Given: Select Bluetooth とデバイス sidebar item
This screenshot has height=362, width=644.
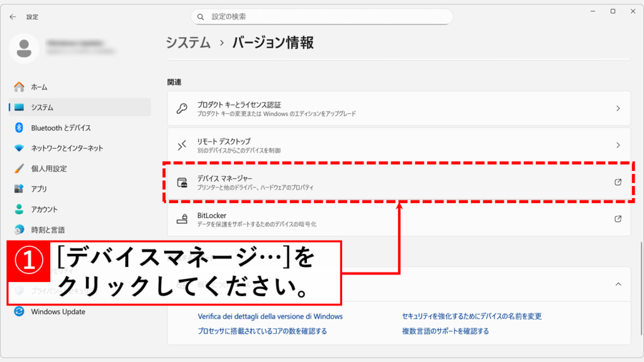Looking at the screenshot, I should click(x=60, y=128).
